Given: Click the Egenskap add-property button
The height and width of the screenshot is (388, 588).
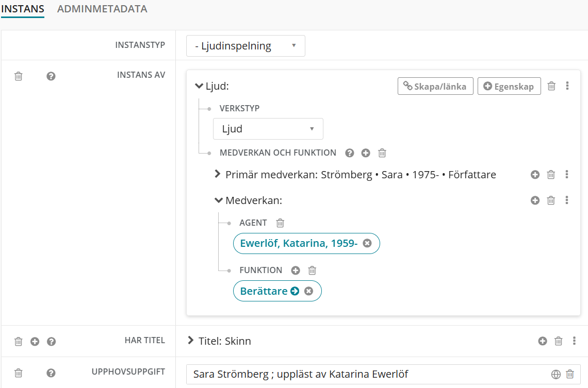Looking at the screenshot, I should [509, 87].
